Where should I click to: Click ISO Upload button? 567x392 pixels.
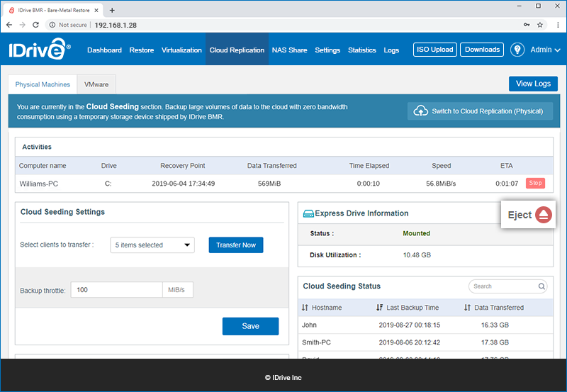pos(435,50)
